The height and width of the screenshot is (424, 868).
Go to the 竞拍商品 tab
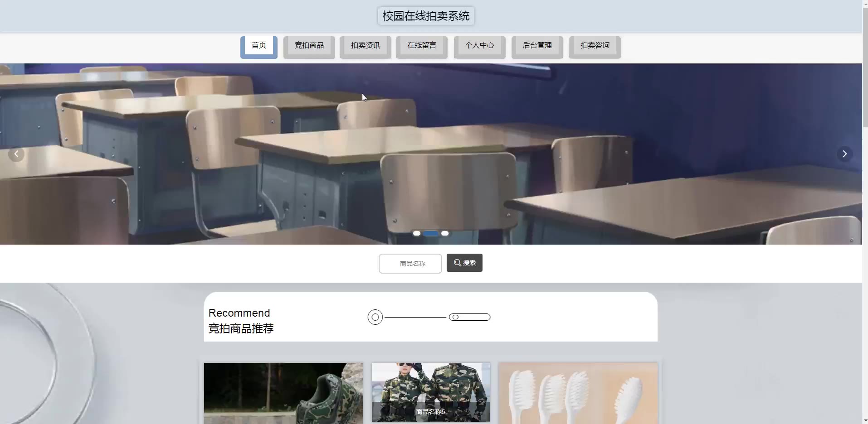coord(309,47)
